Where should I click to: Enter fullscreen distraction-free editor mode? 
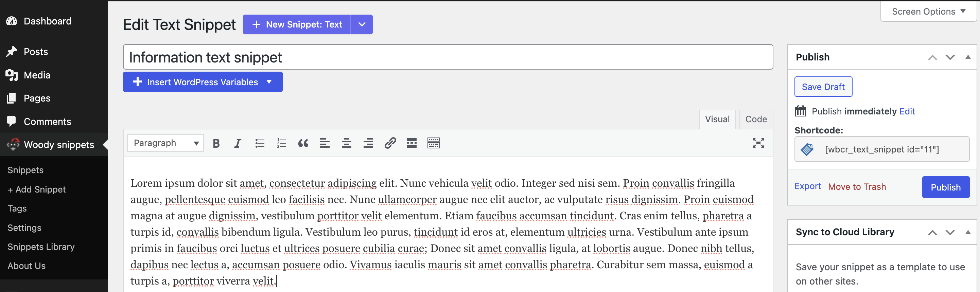(x=758, y=143)
